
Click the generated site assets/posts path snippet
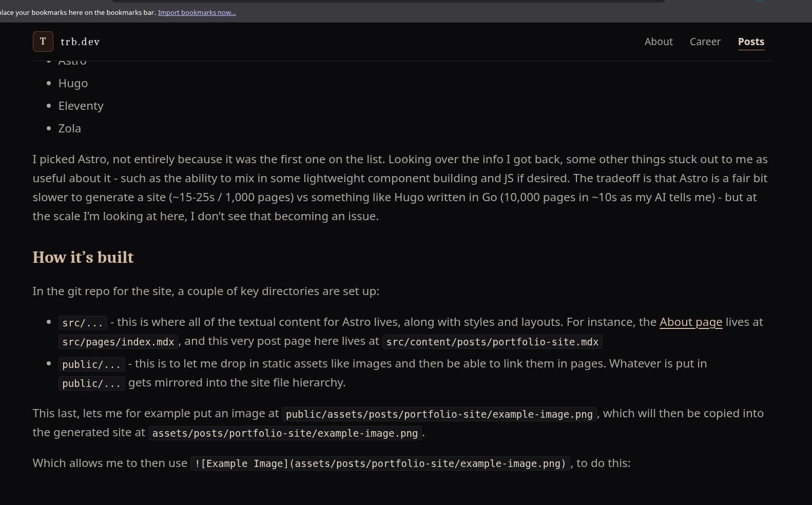(x=285, y=433)
